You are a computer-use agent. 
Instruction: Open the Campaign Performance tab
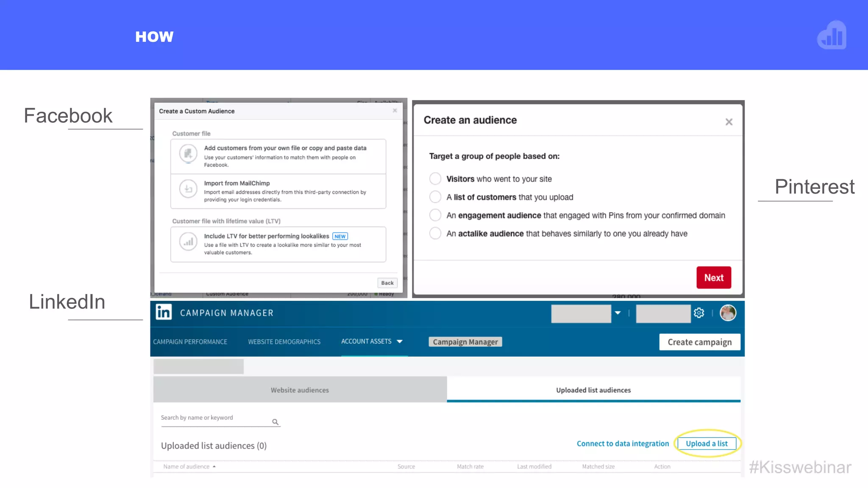[190, 342]
